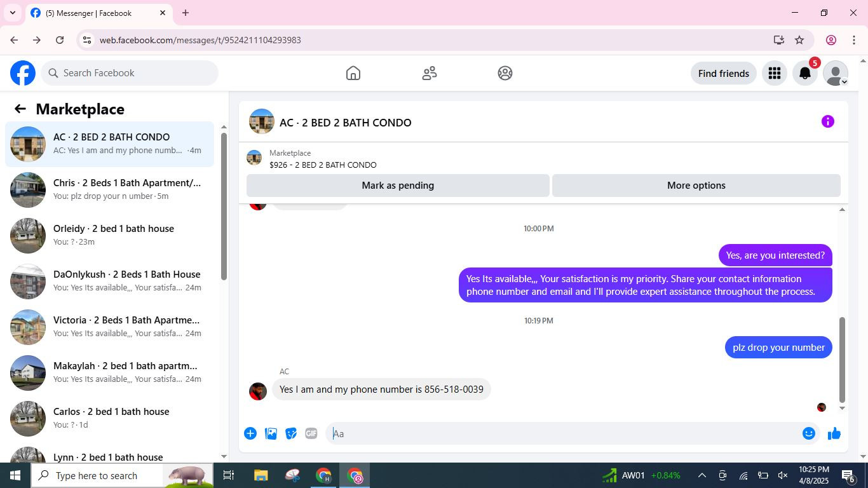The height and width of the screenshot is (488, 868).
Task: Click the chat messages scrollbar
Action: coord(843,360)
